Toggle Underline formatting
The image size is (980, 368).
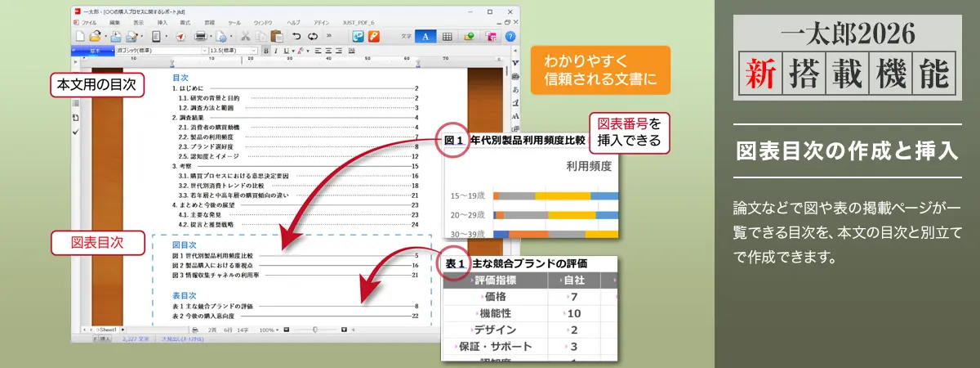286,51
